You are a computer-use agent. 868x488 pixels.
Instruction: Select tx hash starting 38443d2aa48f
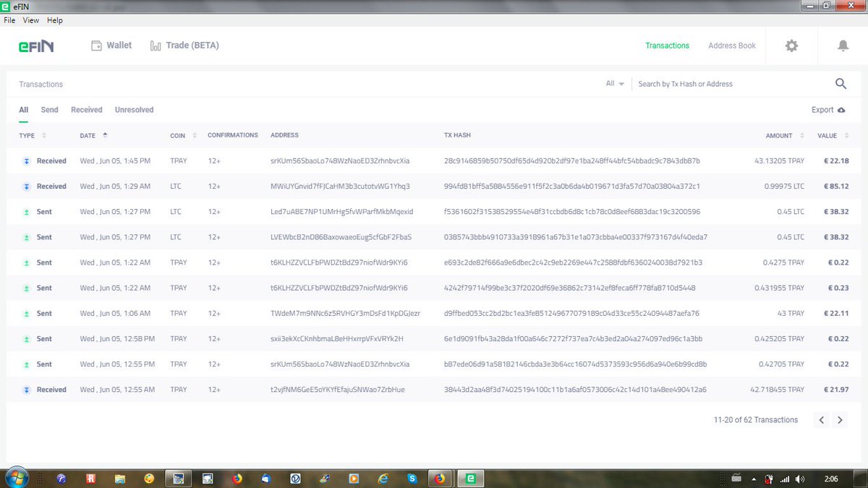pos(575,390)
